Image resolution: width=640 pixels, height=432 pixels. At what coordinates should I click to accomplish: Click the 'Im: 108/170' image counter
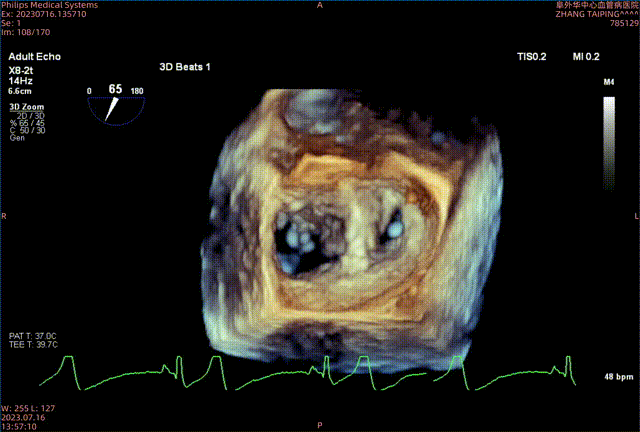[x=24, y=29]
